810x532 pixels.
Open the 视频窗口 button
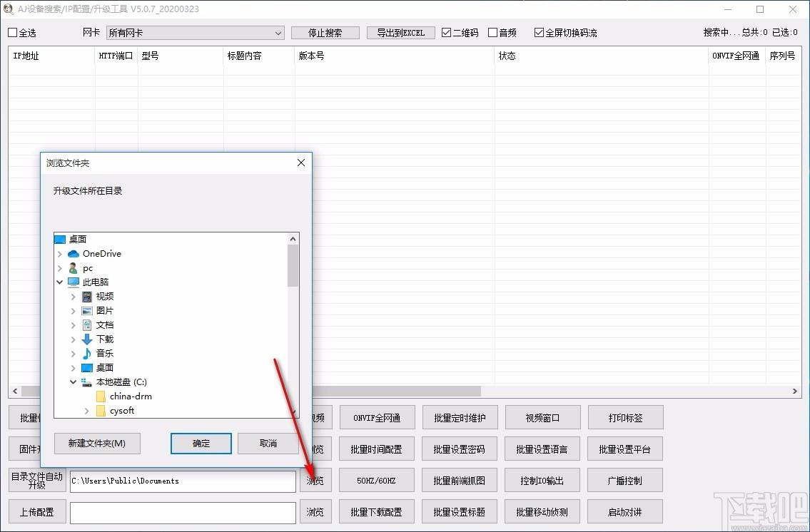pyautogui.click(x=542, y=417)
